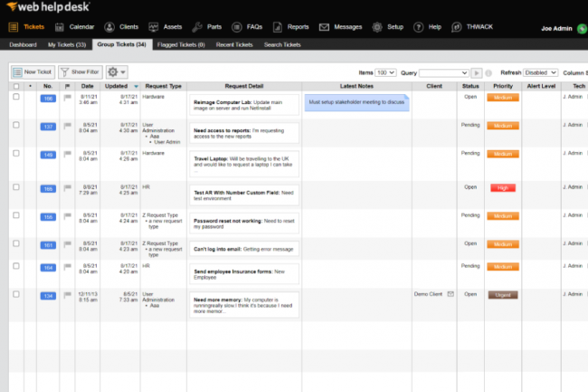Switch to the My Tickets tab
Viewport: 588px width, 392px height.
click(x=64, y=43)
